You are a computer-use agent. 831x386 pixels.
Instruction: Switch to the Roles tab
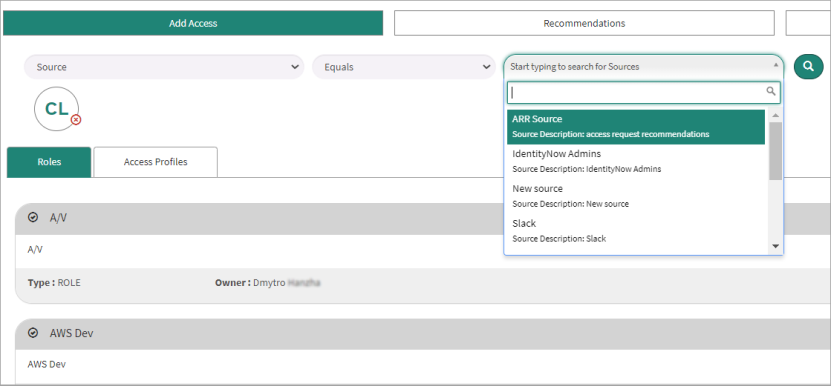coord(49,162)
